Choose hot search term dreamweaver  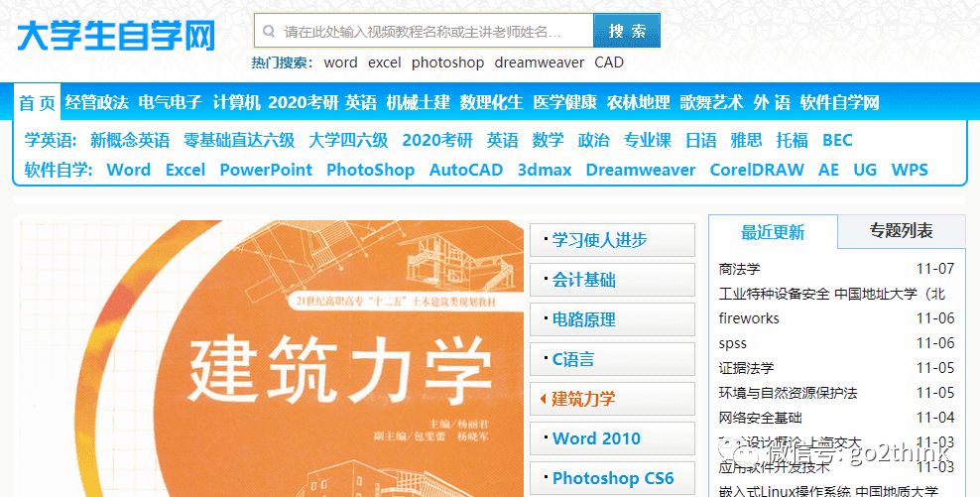pos(540,62)
